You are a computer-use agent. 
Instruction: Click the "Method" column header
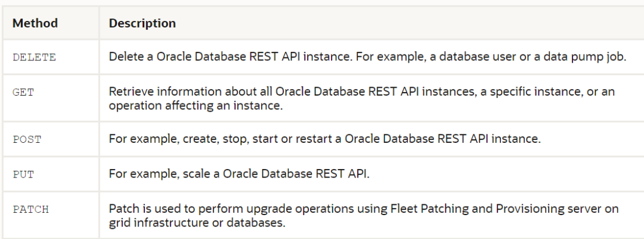click(35, 23)
